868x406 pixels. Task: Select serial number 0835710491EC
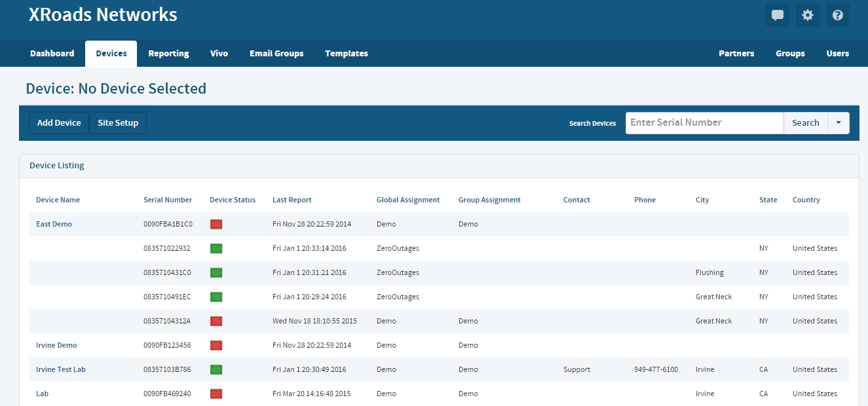click(x=167, y=297)
